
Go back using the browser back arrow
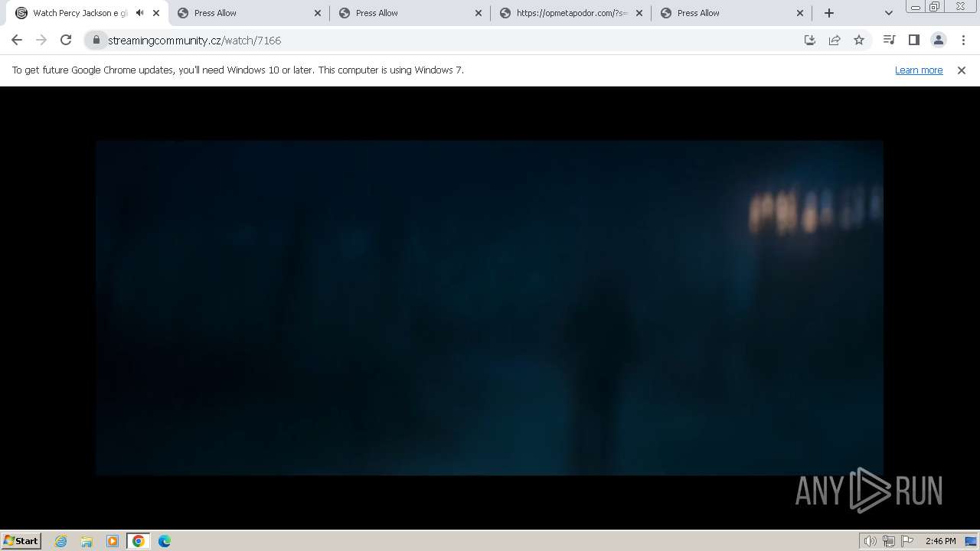17,40
